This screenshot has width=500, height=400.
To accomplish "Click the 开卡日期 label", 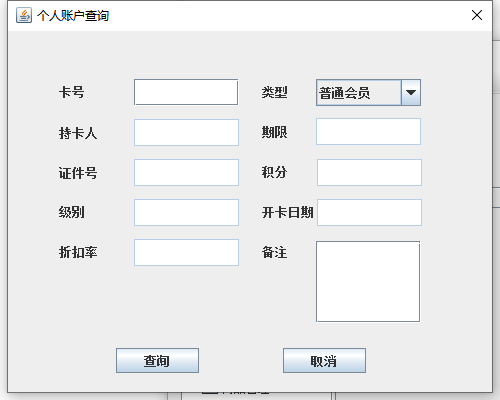I will coord(287,212).
